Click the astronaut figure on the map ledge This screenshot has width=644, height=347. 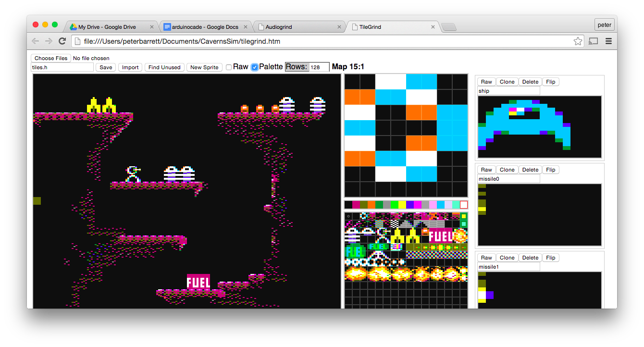pos(133,174)
